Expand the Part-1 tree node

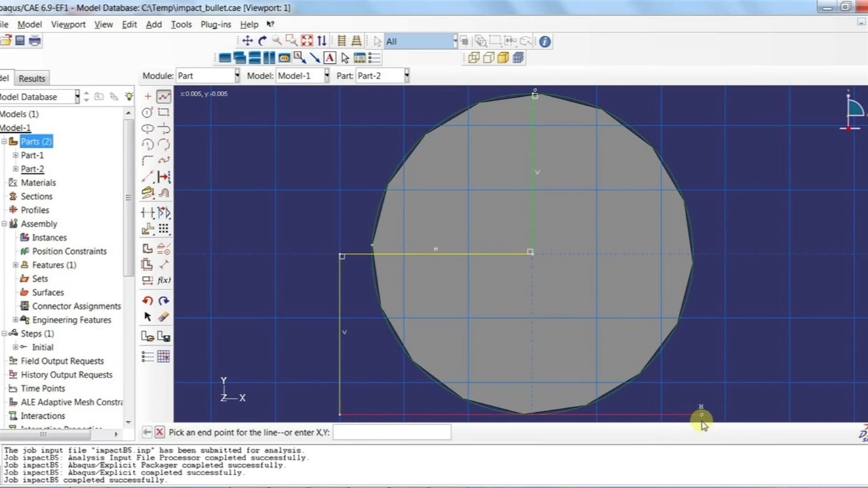pos(16,155)
